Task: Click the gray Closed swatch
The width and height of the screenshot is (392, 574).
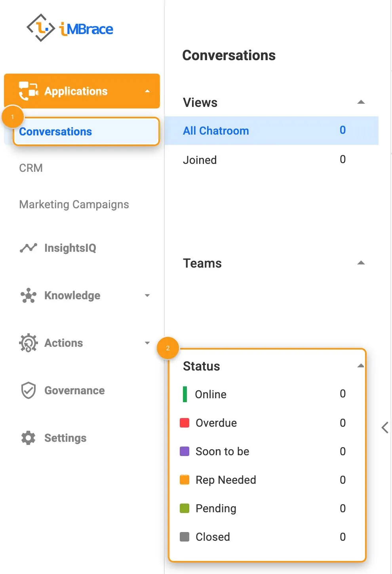Action: (x=185, y=537)
